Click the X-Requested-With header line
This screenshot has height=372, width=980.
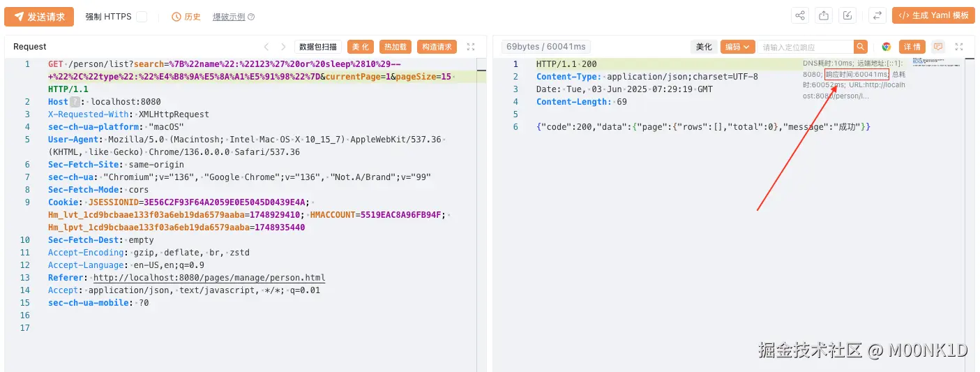[128, 114]
